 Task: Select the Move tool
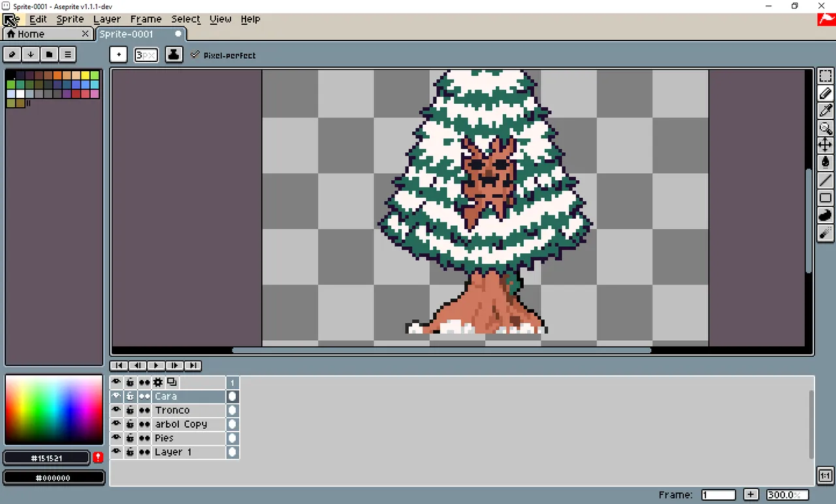pyautogui.click(x=826, y=145)
